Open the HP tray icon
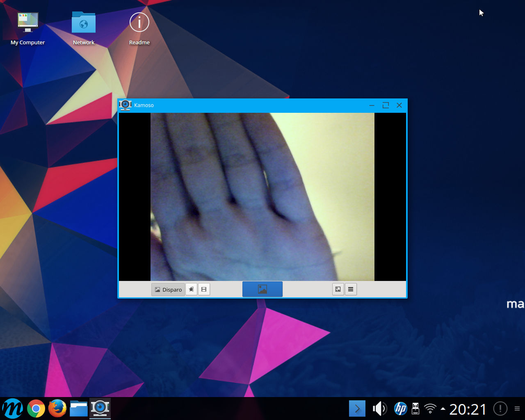The width and height of the screenshot is (525, 420). (400, 409)
